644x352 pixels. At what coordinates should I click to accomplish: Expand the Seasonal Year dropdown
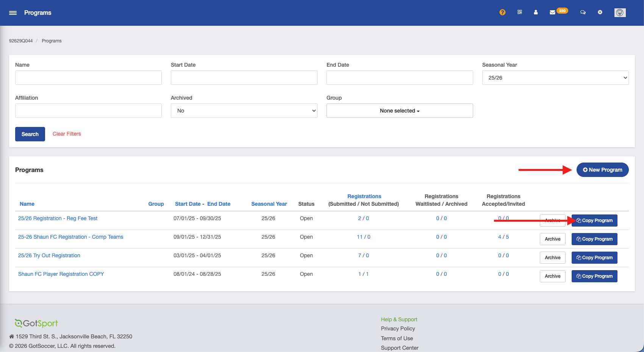point(555,78)
